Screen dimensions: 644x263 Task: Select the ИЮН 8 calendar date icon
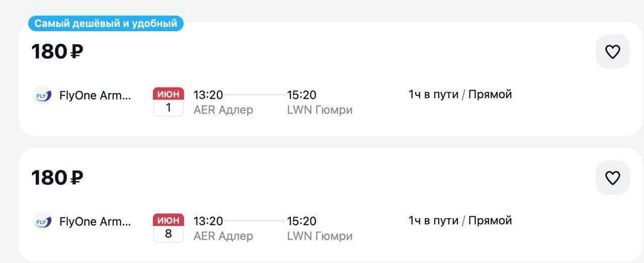169,228
